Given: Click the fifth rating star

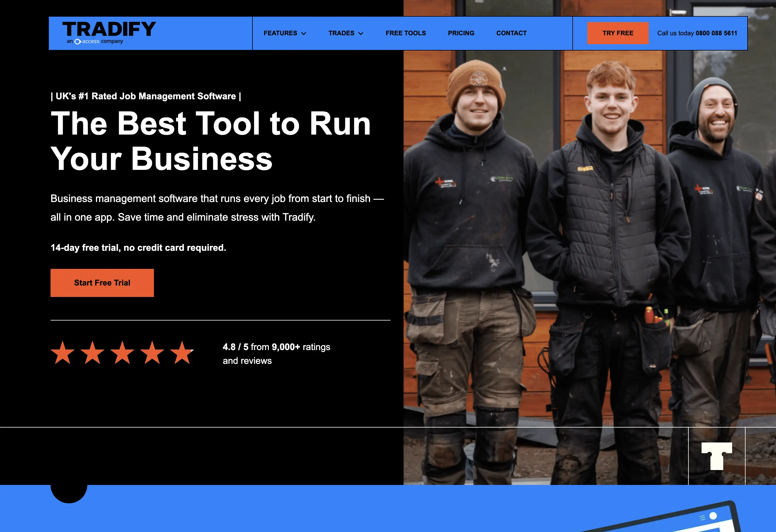Looking at the screenshot, I should point(182,353).
